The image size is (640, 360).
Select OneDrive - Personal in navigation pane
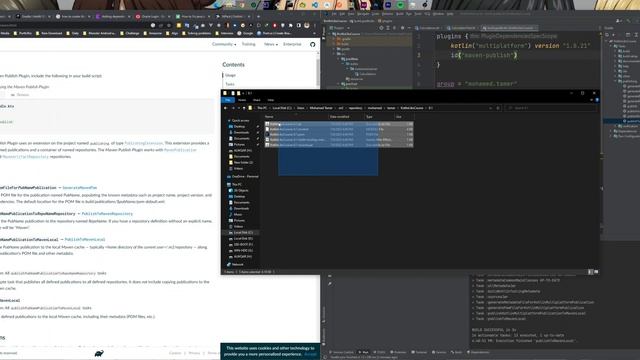tap(245, 177)
